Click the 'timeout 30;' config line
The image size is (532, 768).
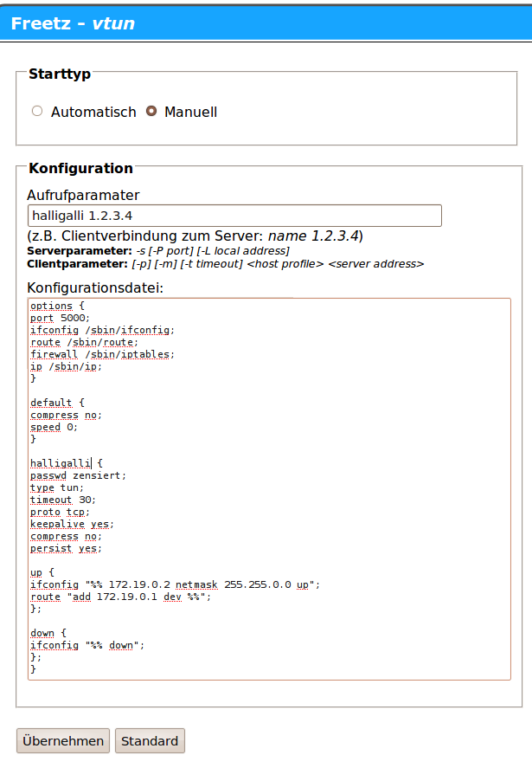[62, 500]
